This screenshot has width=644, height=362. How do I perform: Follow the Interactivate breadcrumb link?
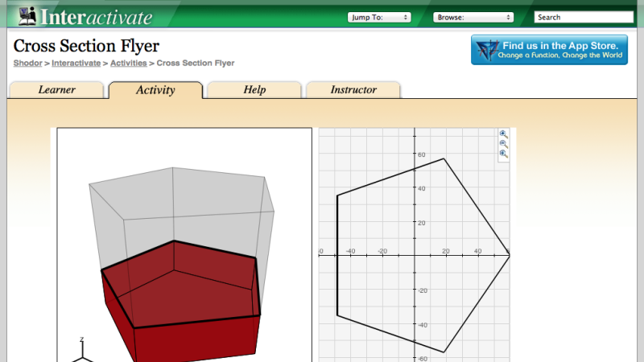[76, 64]
